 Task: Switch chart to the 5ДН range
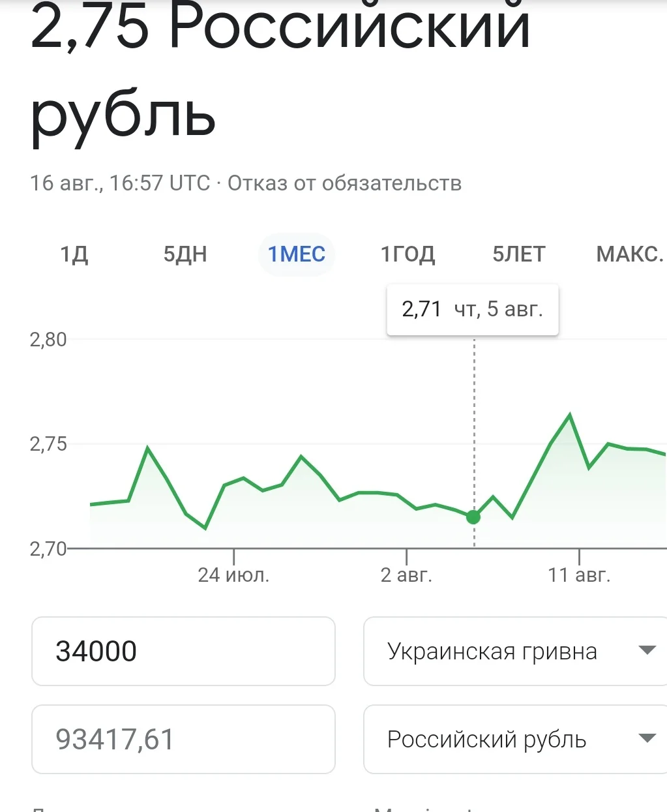(185, 254)
